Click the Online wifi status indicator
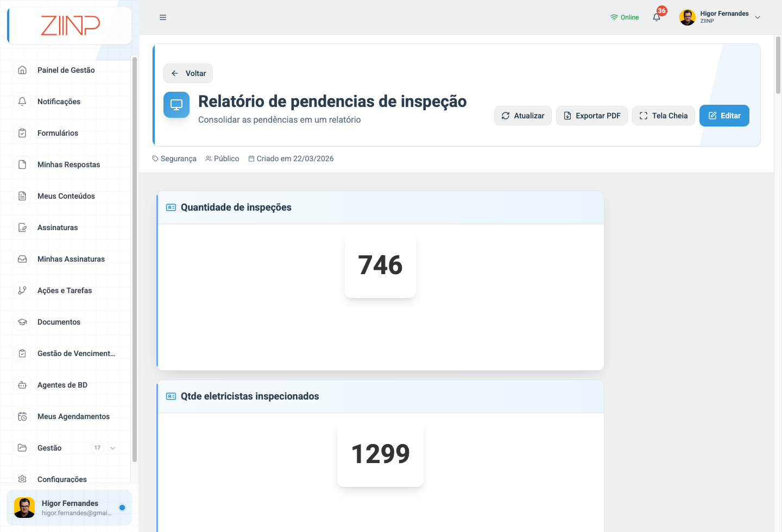The image size is (782, 532). click(625, 17)
